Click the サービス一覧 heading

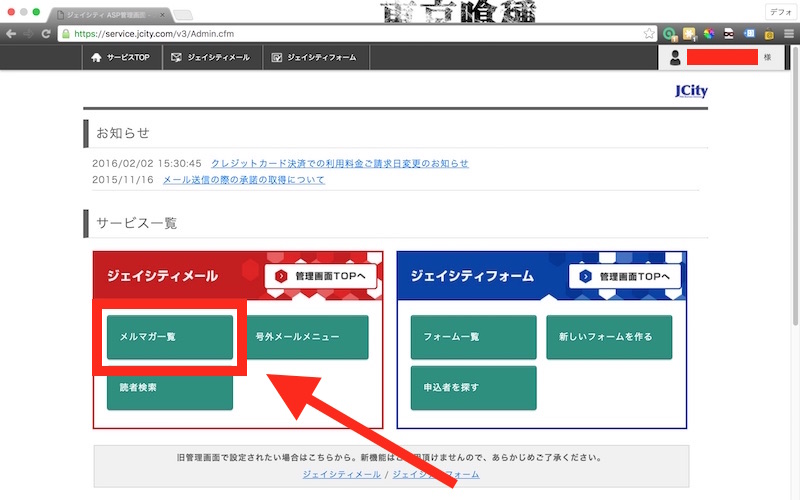click(137, 223)
